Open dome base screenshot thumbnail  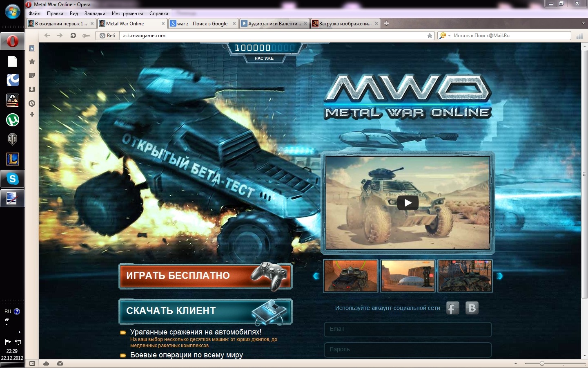tap(408, 276)
